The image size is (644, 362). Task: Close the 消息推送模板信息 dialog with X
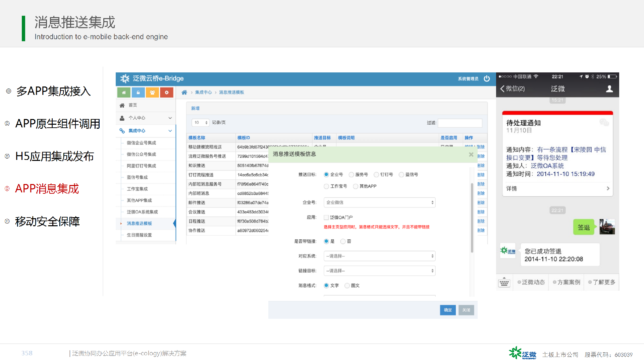[471, 155]
